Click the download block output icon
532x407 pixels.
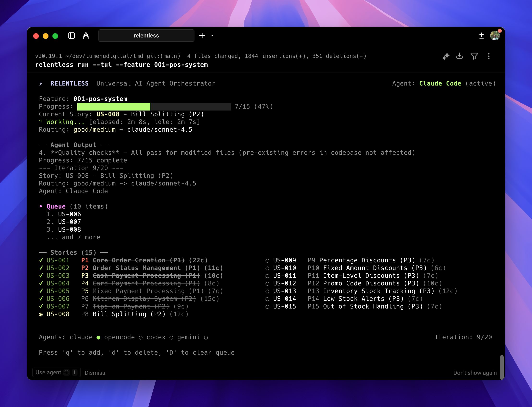pos(459,56)
